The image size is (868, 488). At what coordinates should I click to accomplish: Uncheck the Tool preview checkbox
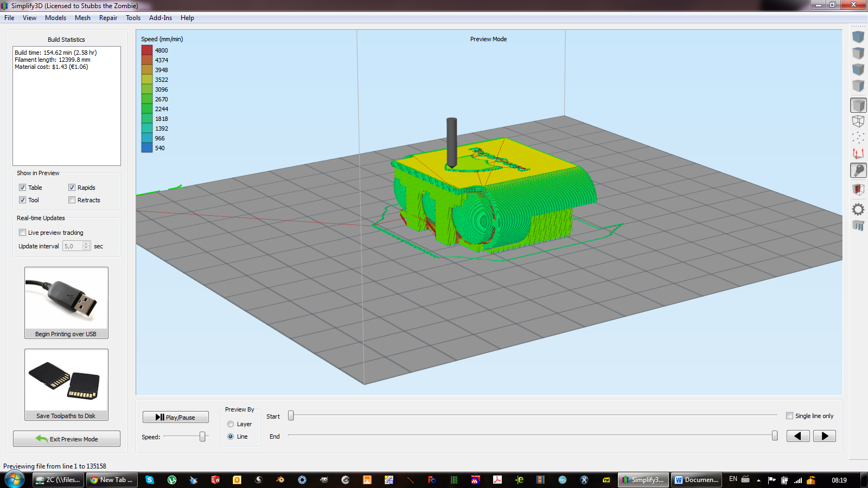pyautogui.click(x=23, y=200)
